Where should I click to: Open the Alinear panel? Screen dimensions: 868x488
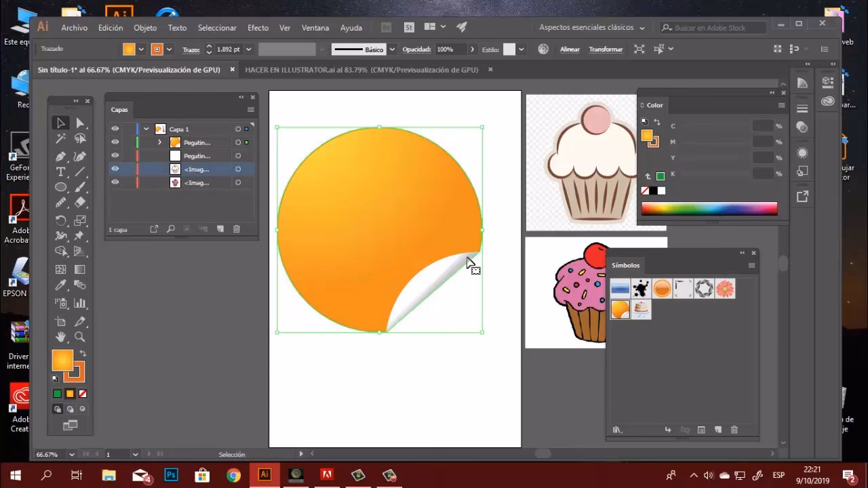click(570, 49)
